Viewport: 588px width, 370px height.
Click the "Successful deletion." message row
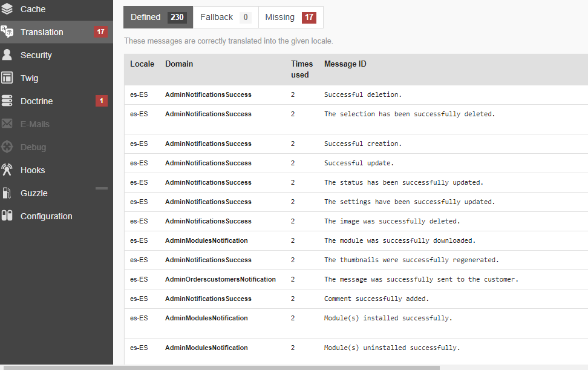pyautogui.click(x=363, y=95)
